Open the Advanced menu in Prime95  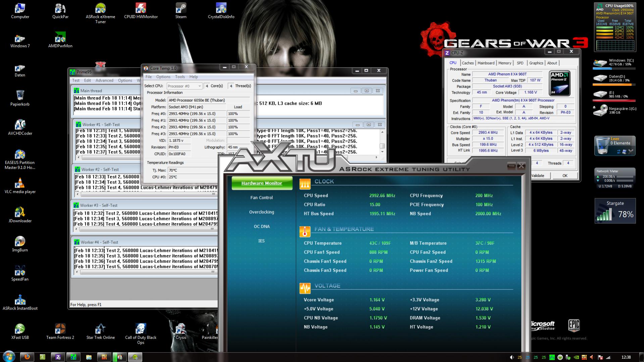pos(104,81)
